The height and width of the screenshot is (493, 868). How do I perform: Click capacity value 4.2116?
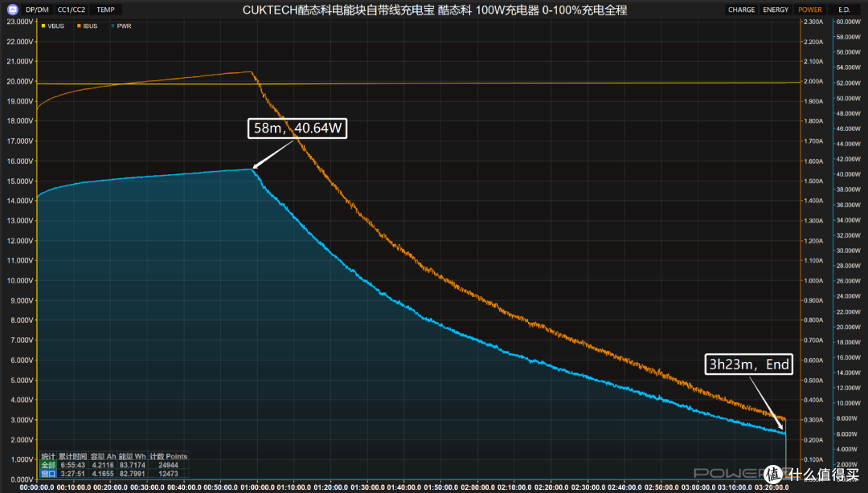point(103,466)
